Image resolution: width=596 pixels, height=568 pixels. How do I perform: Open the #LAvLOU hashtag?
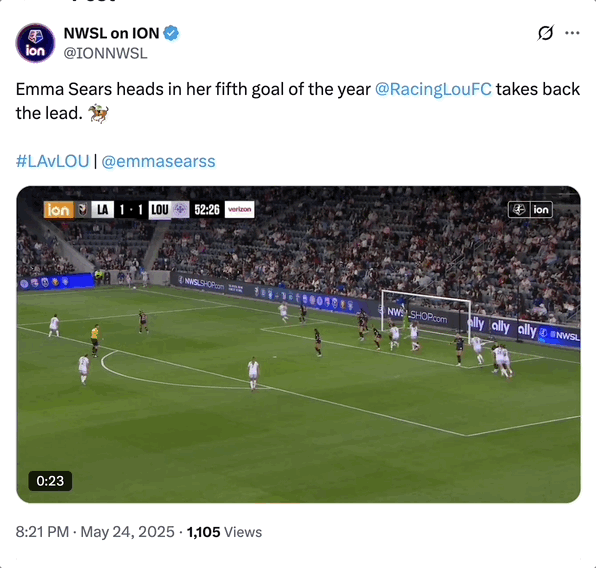pyautogui.click(x=52, y=161)
